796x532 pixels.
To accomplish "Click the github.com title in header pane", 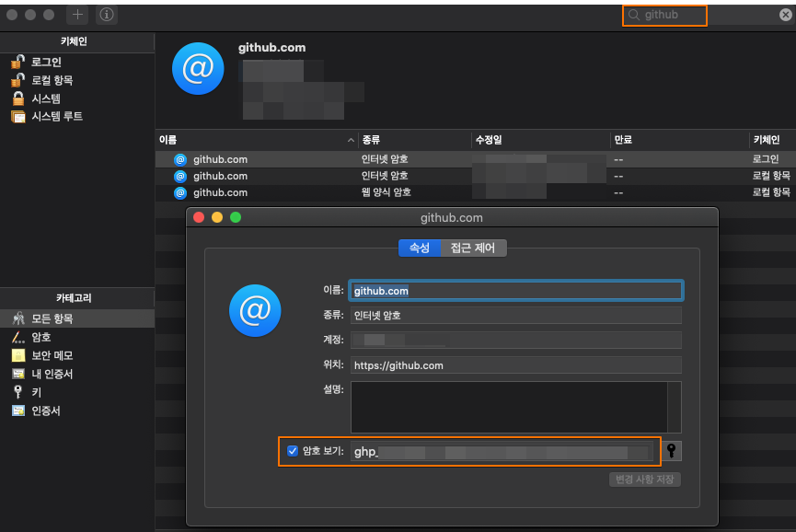I will tap(272, 48).
